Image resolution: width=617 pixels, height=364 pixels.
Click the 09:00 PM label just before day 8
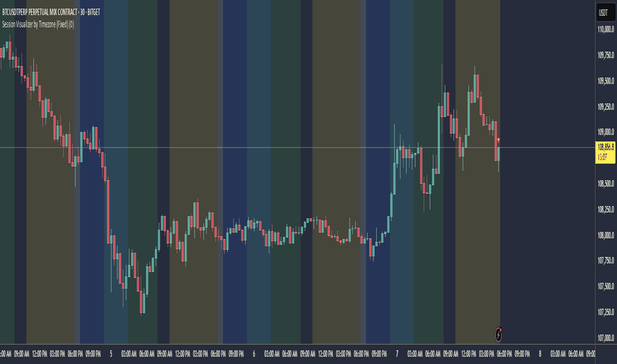click(x=522, y=354)
